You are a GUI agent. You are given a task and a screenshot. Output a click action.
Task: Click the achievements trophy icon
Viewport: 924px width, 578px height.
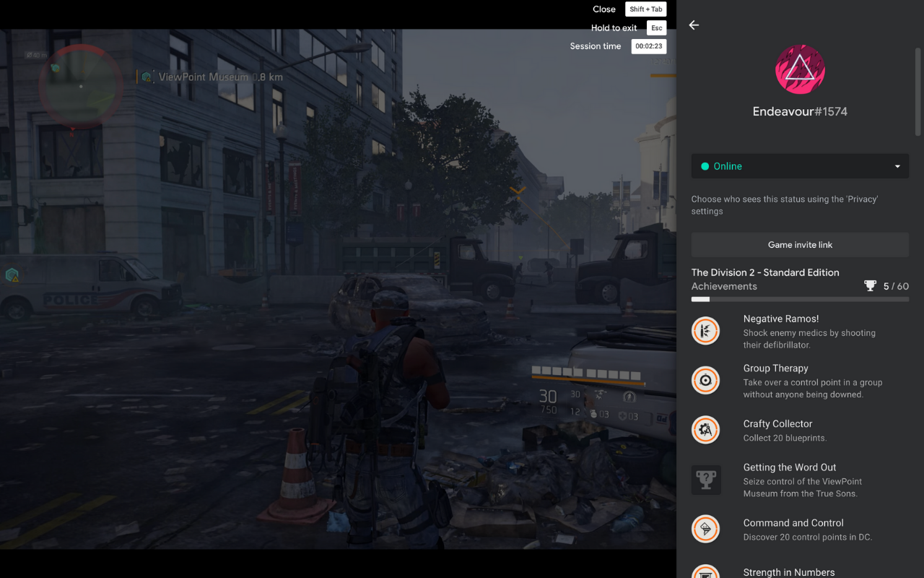(870, 286)
